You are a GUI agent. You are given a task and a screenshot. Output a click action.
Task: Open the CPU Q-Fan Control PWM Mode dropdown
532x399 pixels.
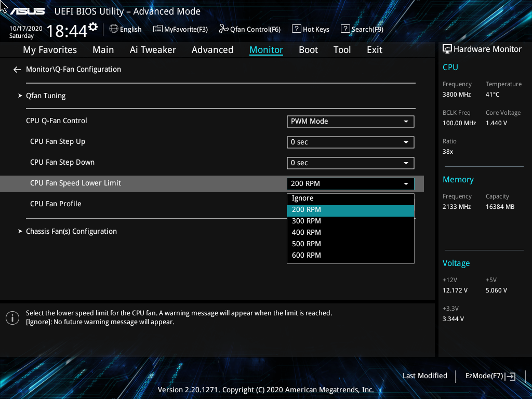tap(351, 122)
